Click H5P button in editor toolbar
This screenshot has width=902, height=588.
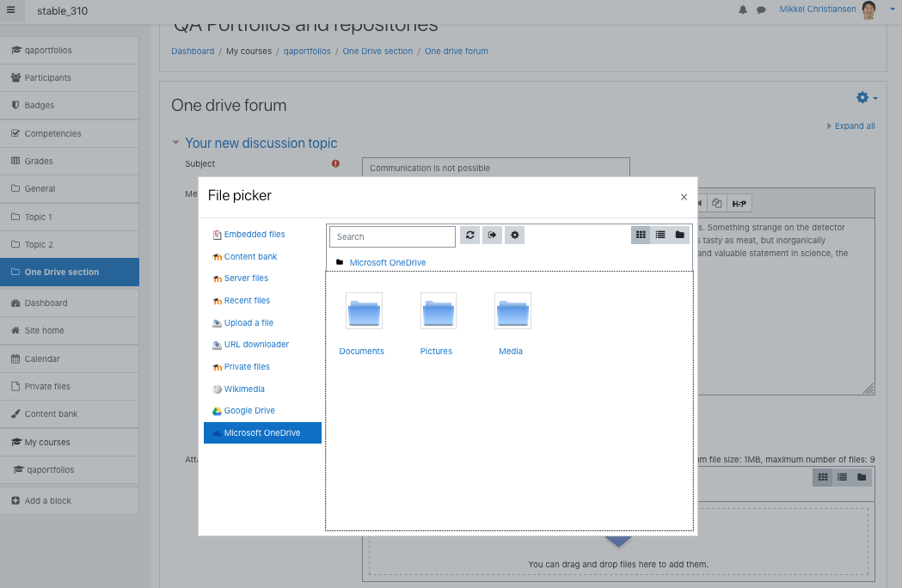point(739,204)
